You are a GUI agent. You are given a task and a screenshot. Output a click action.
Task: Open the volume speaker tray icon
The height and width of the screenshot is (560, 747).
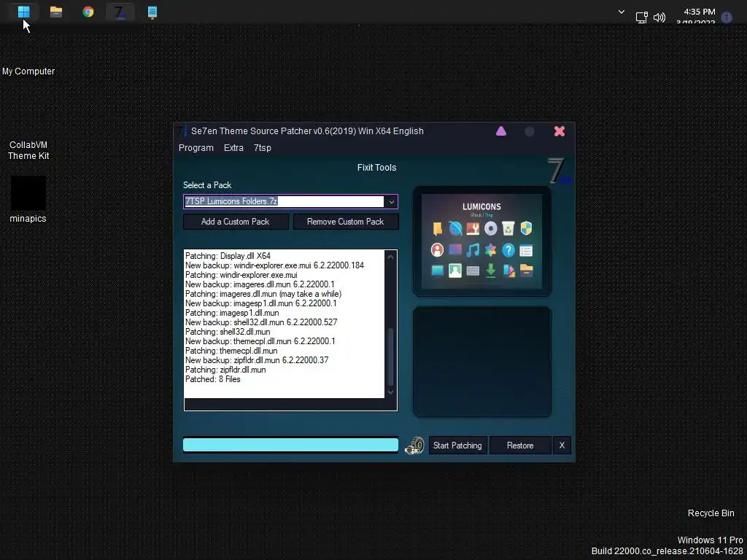pos(659,17)
